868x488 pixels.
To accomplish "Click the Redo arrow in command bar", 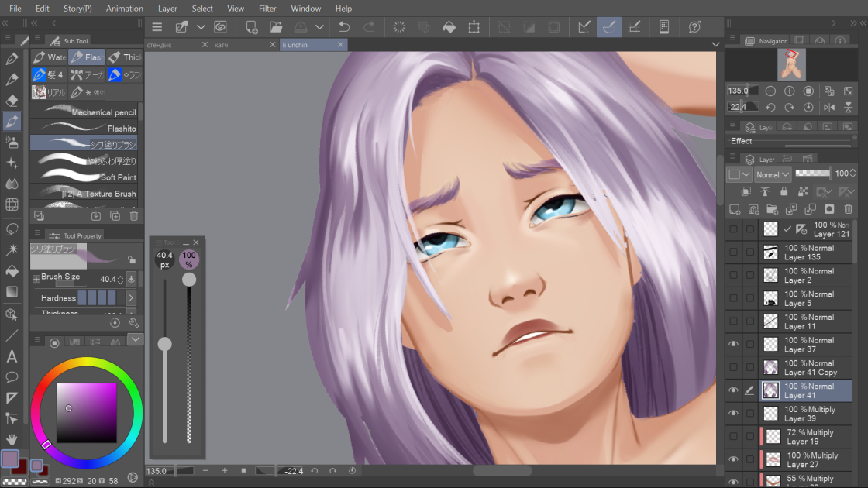I will [x=369, y=27].
